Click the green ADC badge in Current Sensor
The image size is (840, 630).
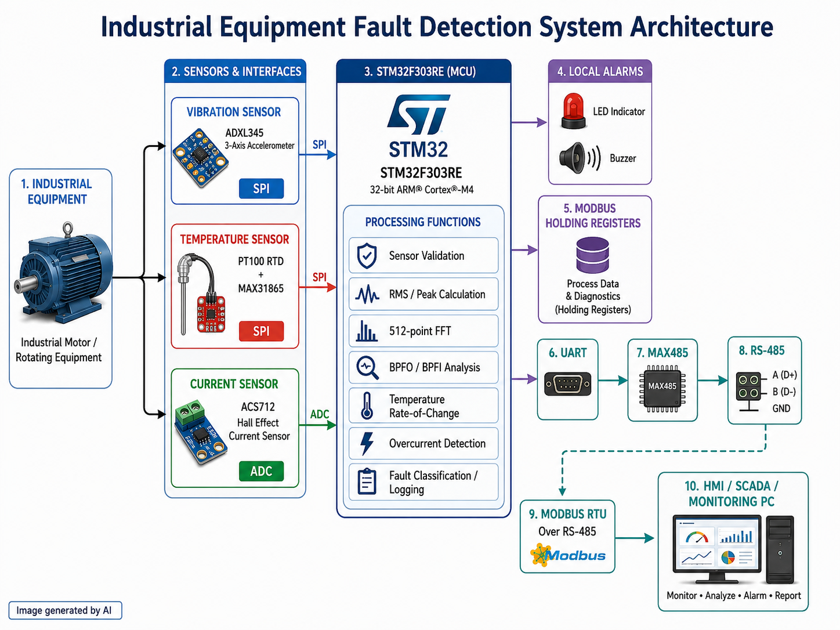point(261,471)
